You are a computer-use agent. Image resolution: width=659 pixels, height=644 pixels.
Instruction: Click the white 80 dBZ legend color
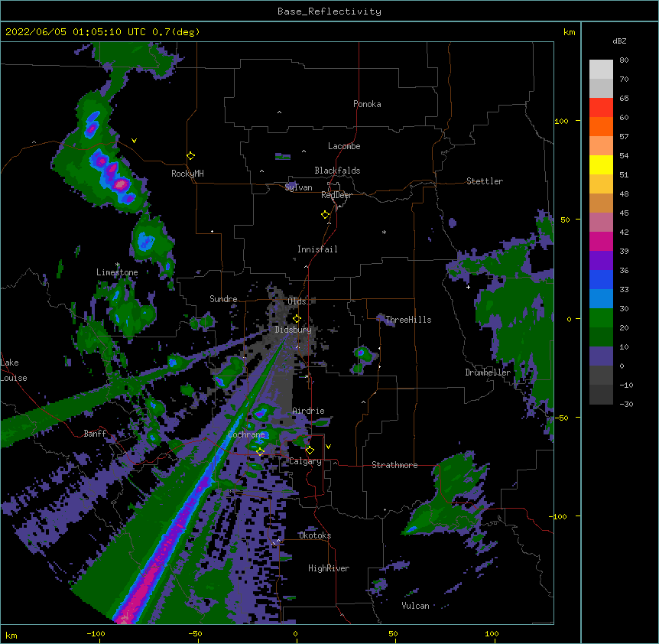601,69
